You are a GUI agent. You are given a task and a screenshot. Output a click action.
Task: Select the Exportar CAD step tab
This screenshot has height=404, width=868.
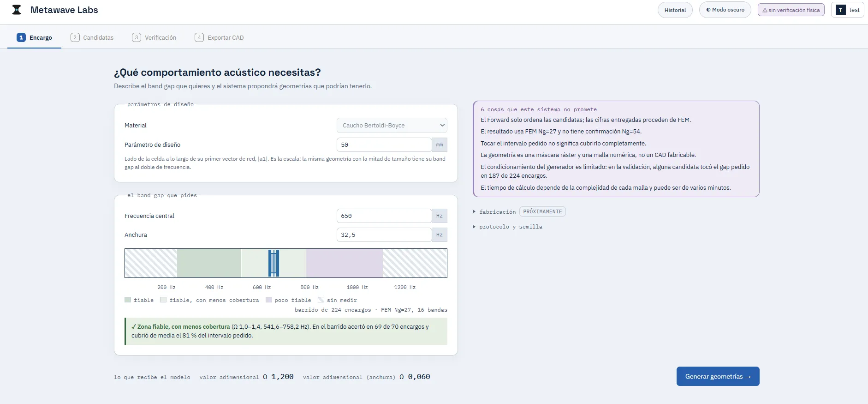[219, 37]
